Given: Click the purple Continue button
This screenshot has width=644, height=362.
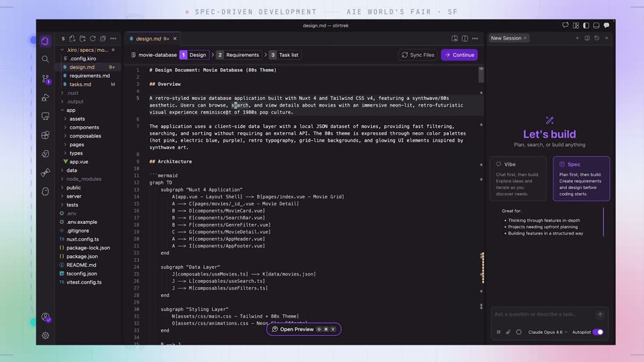Looking at the screenshot, I should 459,55.
